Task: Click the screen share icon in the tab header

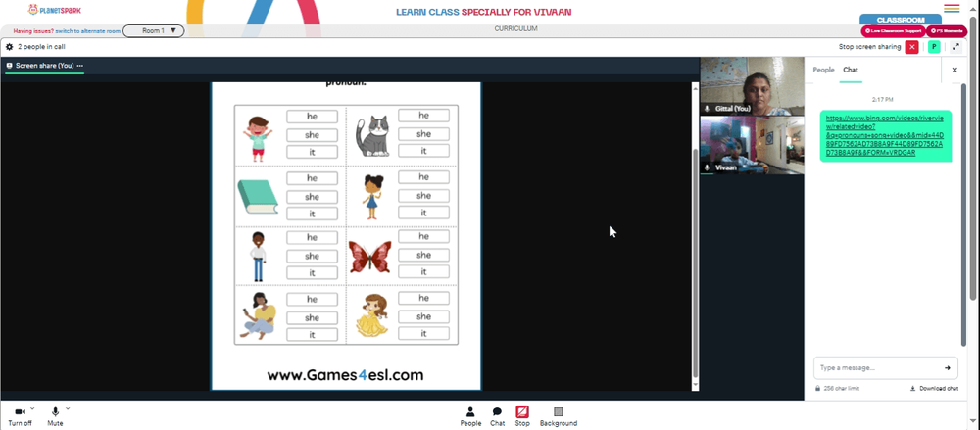Action: (10, 65)
